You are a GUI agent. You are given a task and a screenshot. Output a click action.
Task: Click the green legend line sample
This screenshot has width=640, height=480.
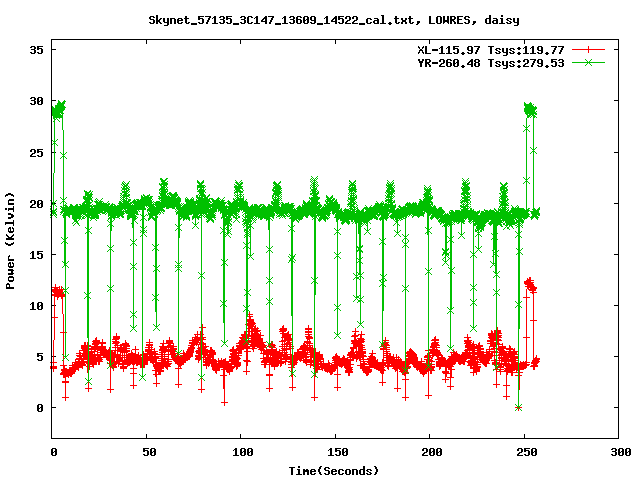(588, 63)
